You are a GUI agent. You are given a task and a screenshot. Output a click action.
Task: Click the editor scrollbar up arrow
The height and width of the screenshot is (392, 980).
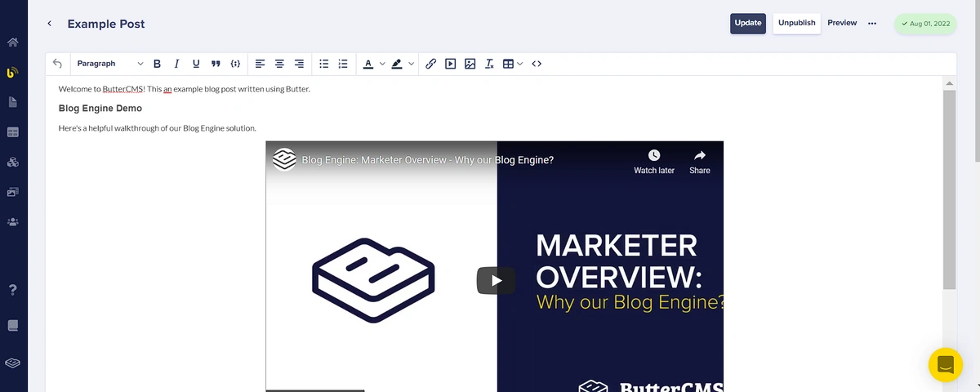tap(949, 83)
